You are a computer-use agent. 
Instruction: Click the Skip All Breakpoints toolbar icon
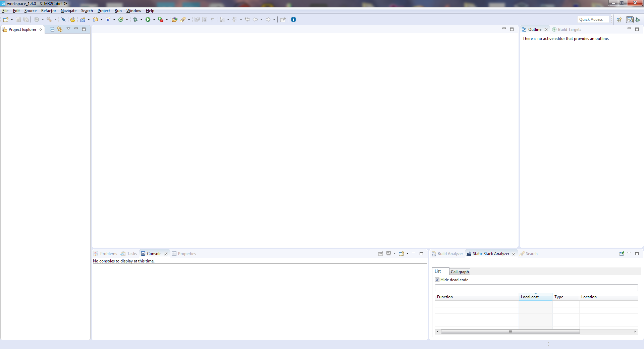(x=63, y=19)
